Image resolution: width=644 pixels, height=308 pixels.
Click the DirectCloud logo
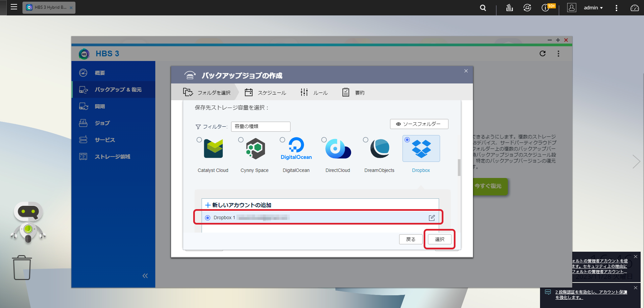(x=338, y=148)
